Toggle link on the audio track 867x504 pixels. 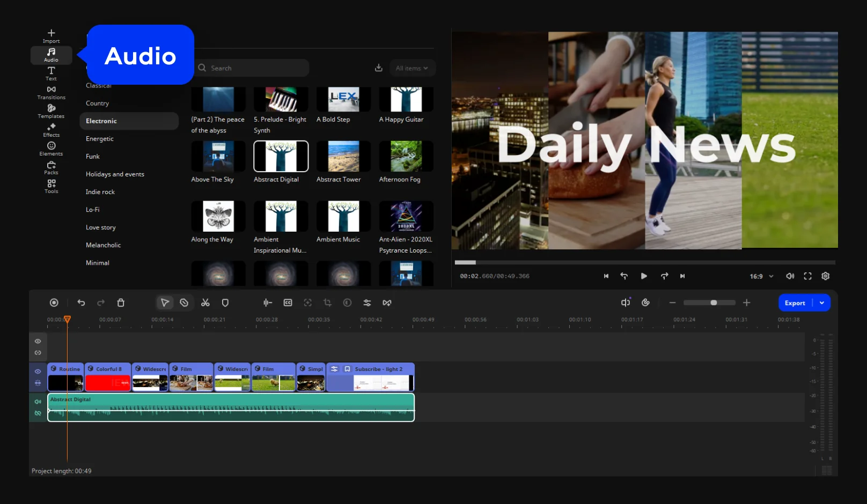[38, 413]
